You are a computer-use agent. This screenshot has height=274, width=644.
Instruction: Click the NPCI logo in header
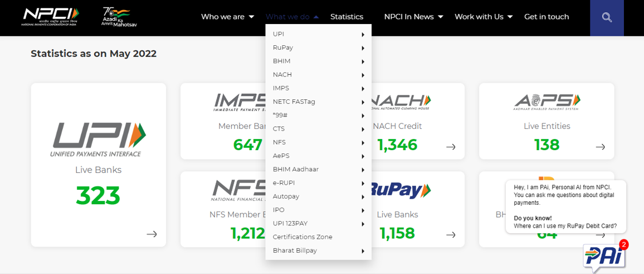tap(51, 16)
